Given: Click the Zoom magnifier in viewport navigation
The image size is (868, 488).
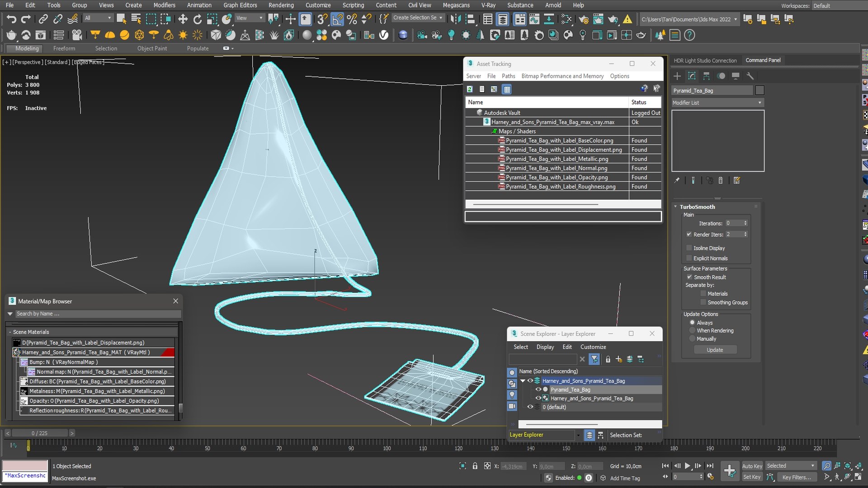Looking at the screenshot, I should [826, 466].
